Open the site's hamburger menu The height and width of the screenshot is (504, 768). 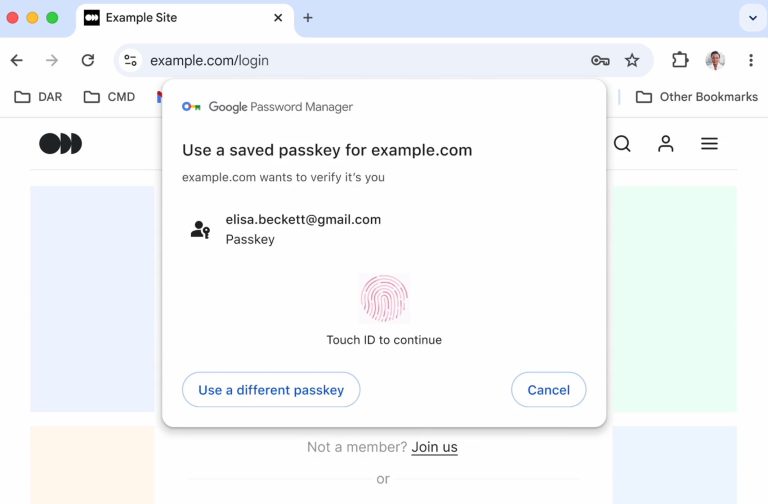pos(709,144)
